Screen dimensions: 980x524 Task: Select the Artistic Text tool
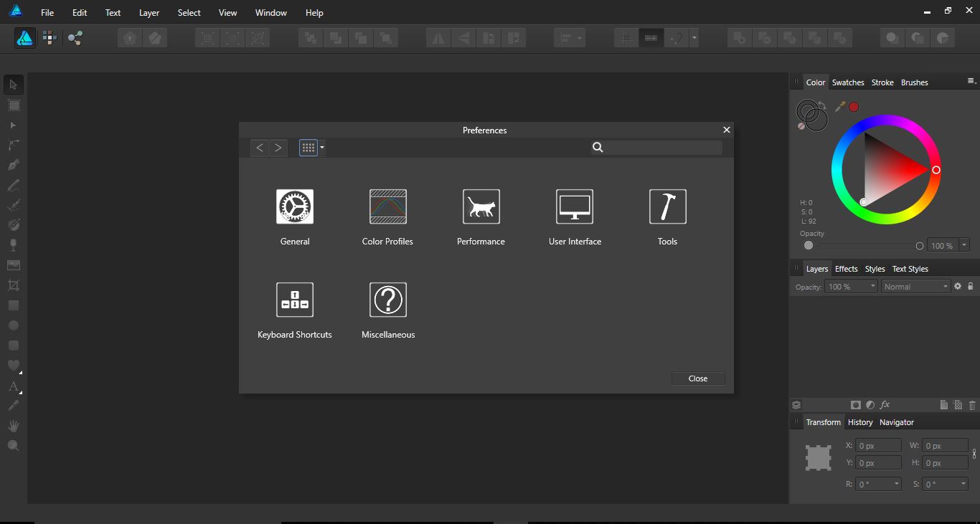point(13,386)
